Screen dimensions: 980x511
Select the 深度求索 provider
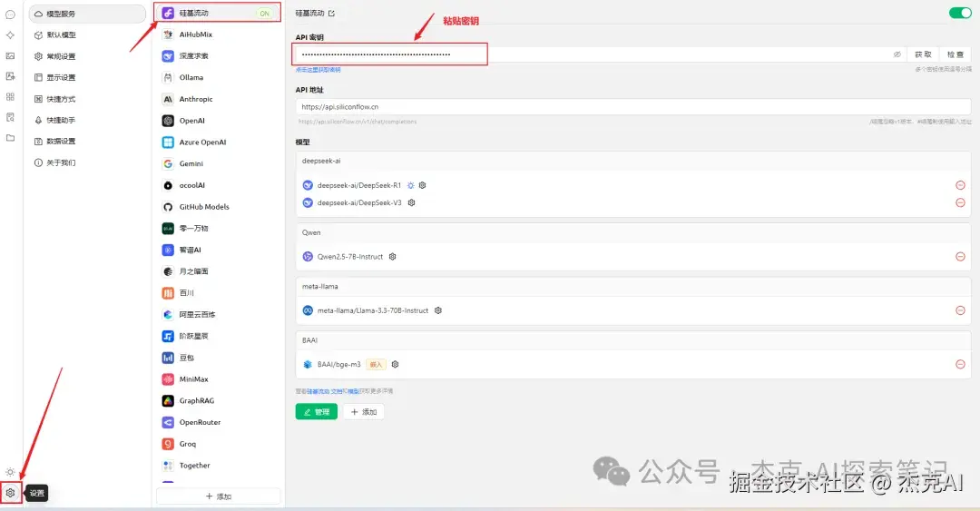(x=218, y=55)
